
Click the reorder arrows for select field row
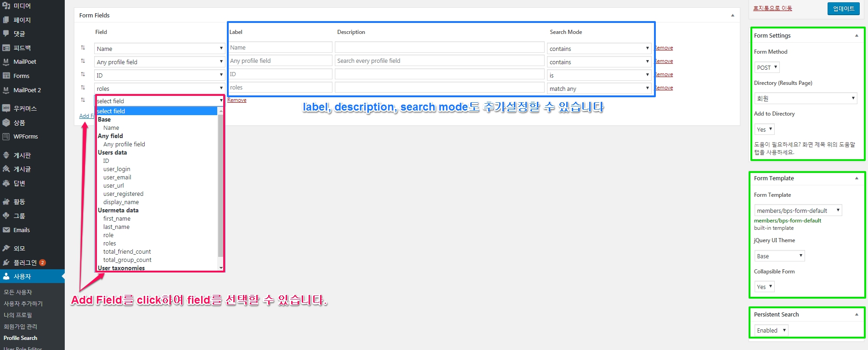[83, 100]
